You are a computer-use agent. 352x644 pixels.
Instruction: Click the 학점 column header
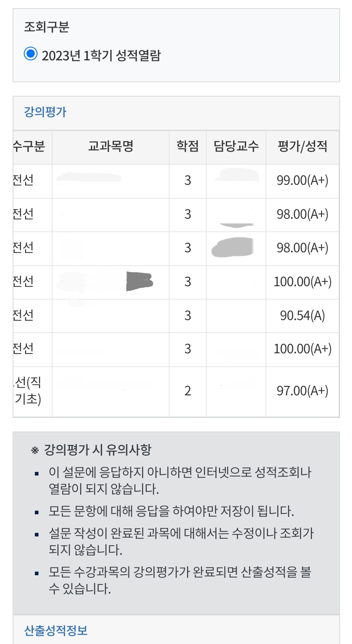[187, 146]
